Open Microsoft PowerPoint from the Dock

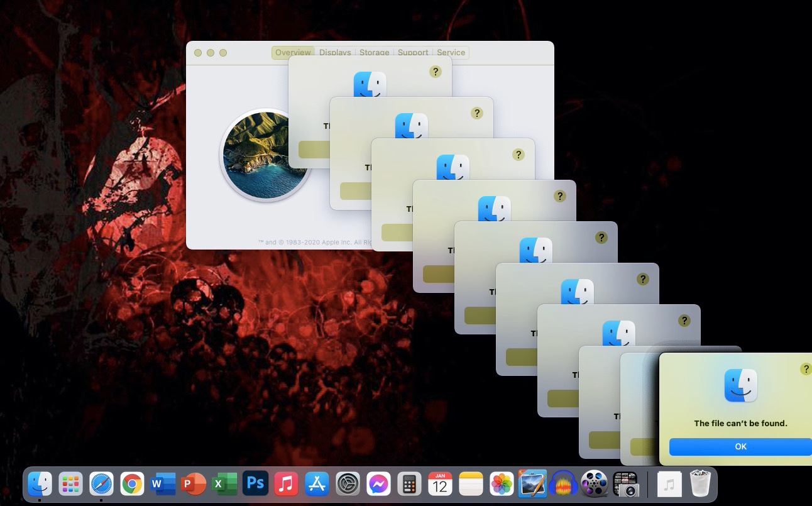click(194, 484)
